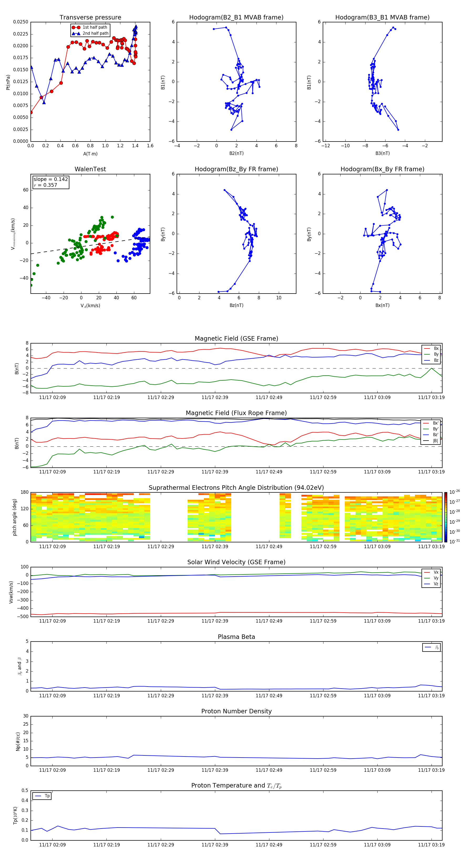The width and height of the screenshot is (473, 868).
Task: Click the 'A(T·m)' x-axis label
Action: point(90,154)
